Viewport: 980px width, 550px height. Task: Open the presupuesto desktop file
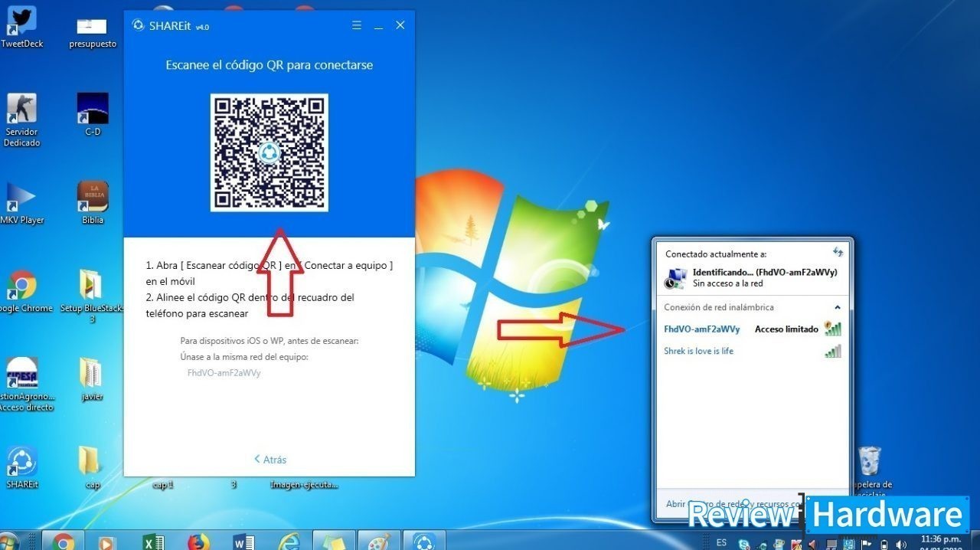[93, 32]
